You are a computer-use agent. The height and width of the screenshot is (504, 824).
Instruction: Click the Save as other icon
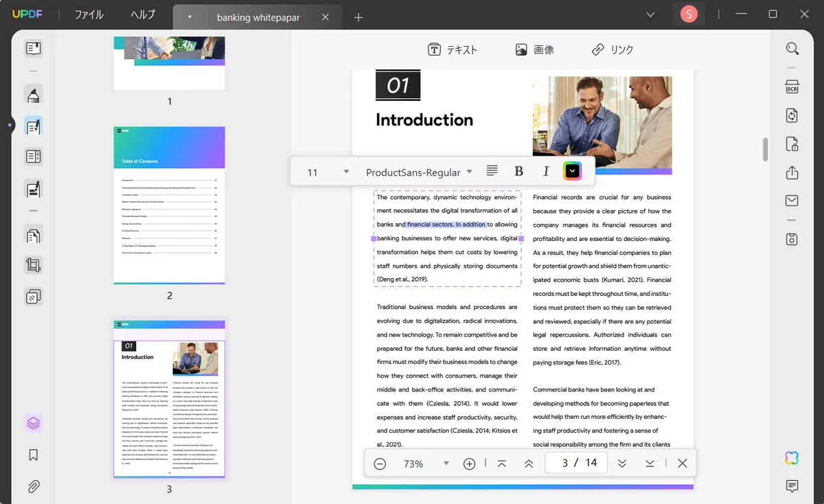click(792, 239)
